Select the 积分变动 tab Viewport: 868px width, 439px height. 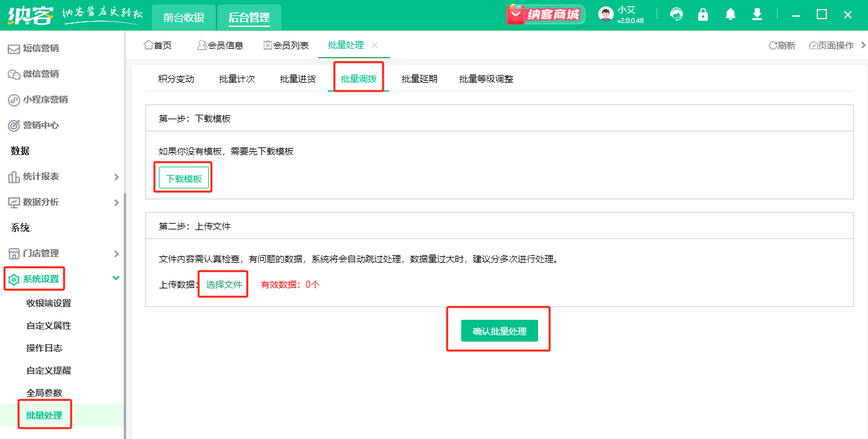click(176, 79)
